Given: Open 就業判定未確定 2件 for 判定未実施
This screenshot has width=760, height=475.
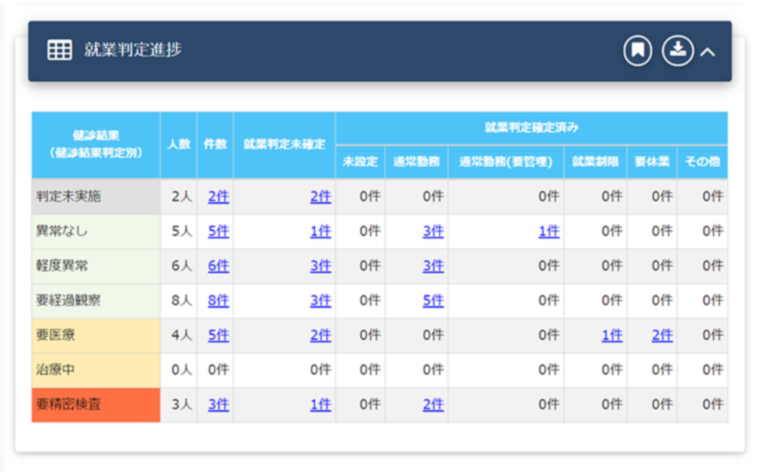Looking at the screenshot, I should tap(320, 197).
